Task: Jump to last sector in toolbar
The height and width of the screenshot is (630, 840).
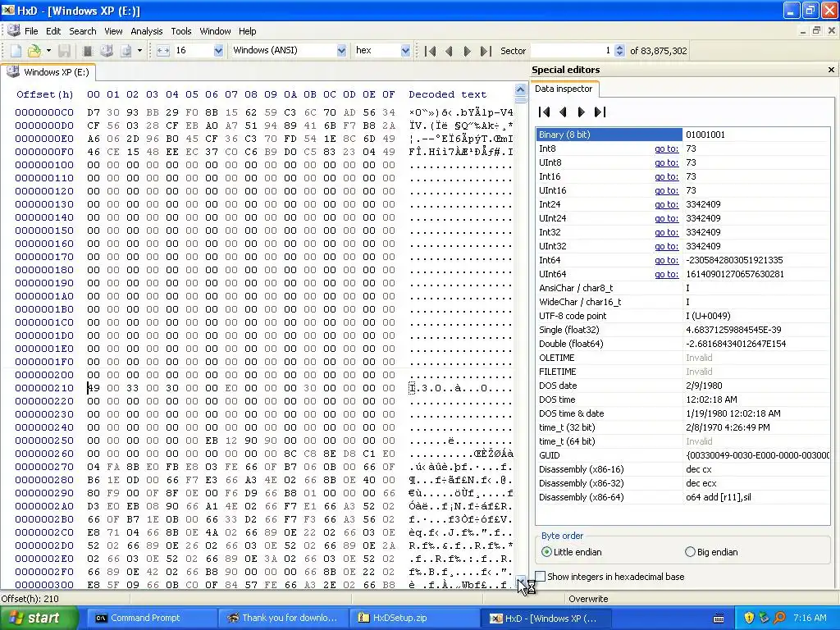Action: (x=486, y=51)
